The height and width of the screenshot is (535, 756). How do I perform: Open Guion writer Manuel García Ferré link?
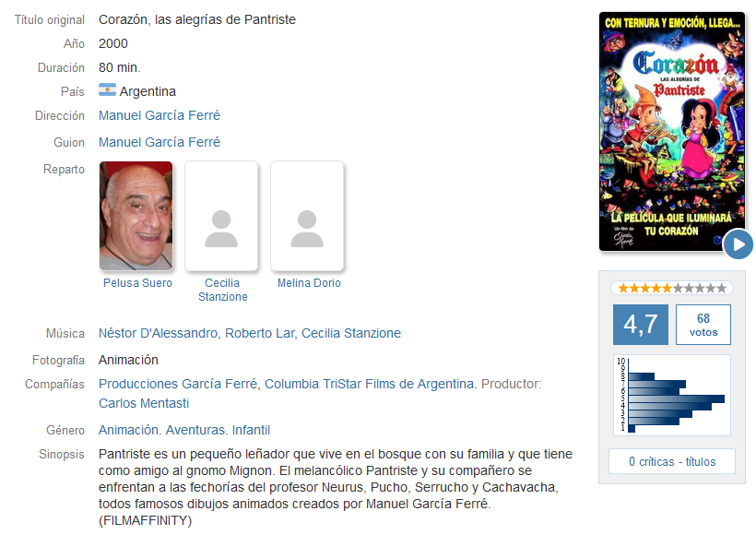point(159,142)
